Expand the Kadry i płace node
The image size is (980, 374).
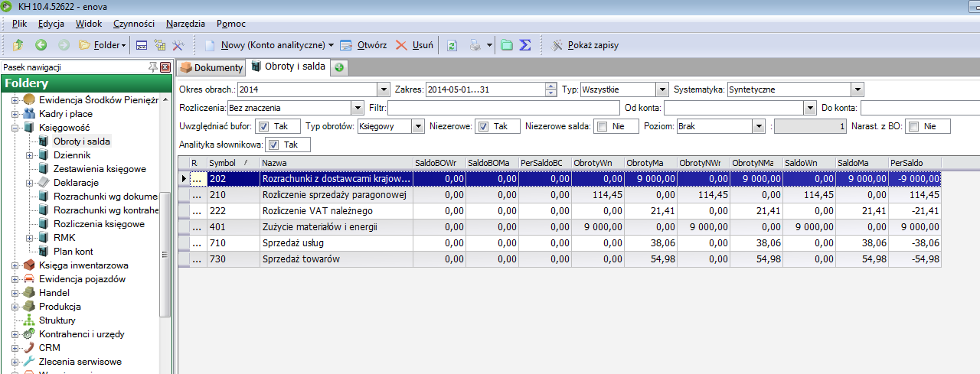point(15,114)
